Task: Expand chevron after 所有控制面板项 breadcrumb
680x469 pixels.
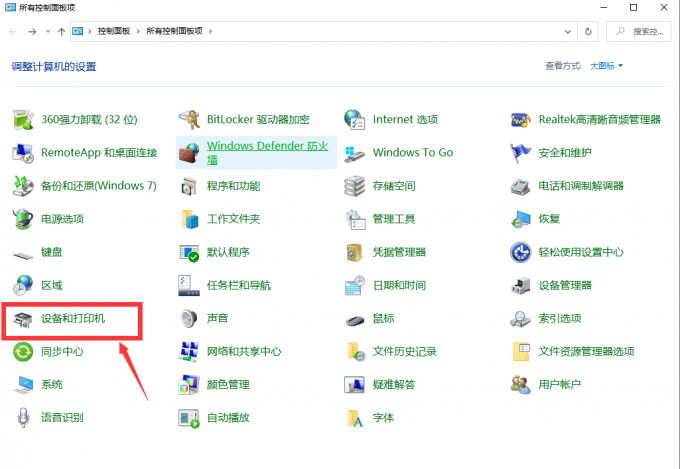Action: click(x=210, y=31)
